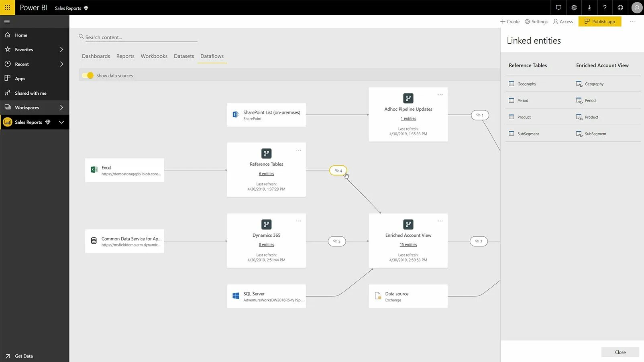Switch to the Dashboards tab
This screenshot has height=362, width=644.
[x=96, y=56]
